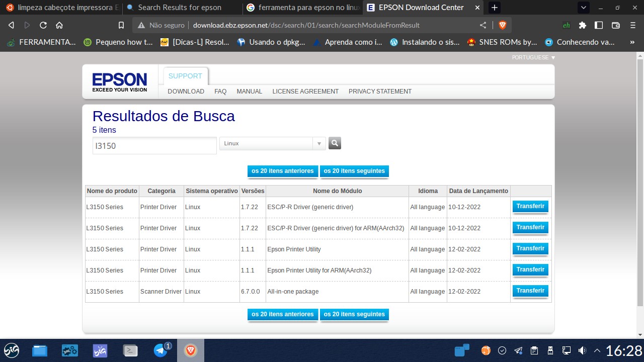The width and height of the screenshot is (644, 362).
Task: Open 'SNES ROMs by...' bookmark
Action: [502, 42]
